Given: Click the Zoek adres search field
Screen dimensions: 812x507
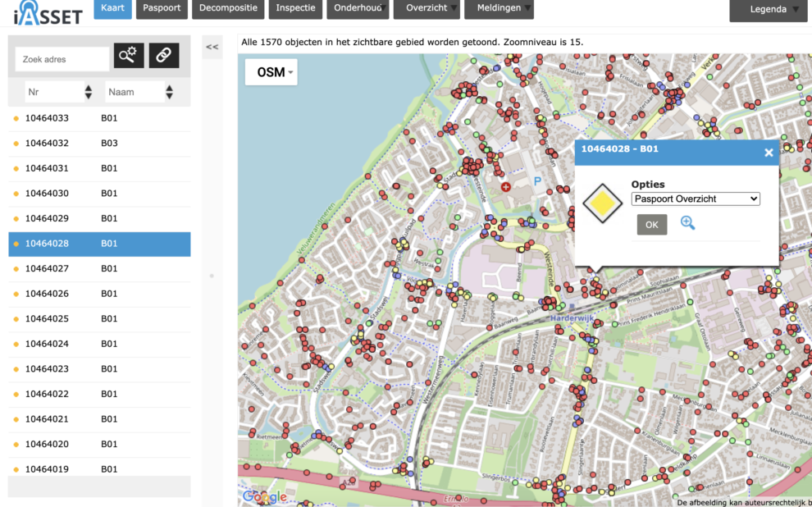Looking at the screenshot, I should pyautogui.click(x=62, y=59).
